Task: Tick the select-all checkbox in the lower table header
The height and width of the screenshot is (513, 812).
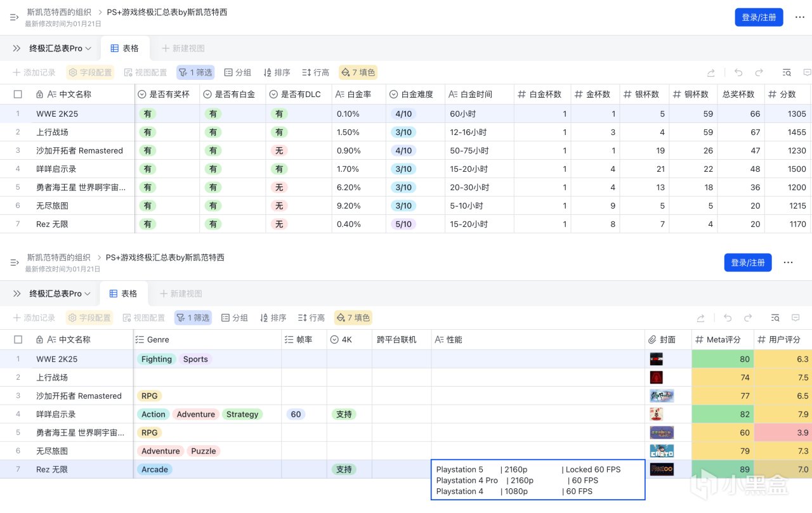Action: click(x=18, y=340)
